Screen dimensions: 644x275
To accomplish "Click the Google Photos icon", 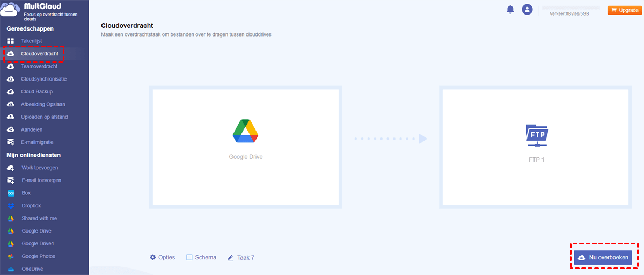I will (x=11, y=256).
